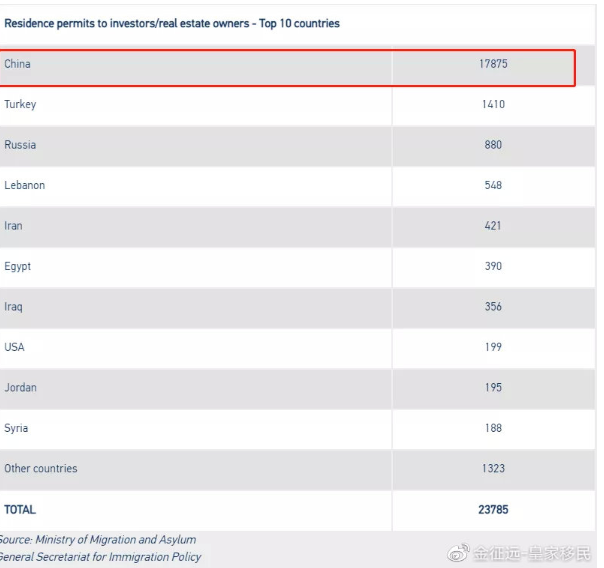Select the Lebanon row label
The width and height of the screenshot is (604, 568).
point(25,185)
